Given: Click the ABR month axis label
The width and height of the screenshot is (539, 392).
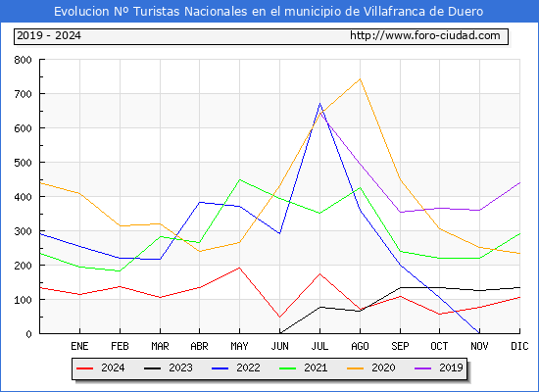Looking at the screenshot, I should pos(199,346).
